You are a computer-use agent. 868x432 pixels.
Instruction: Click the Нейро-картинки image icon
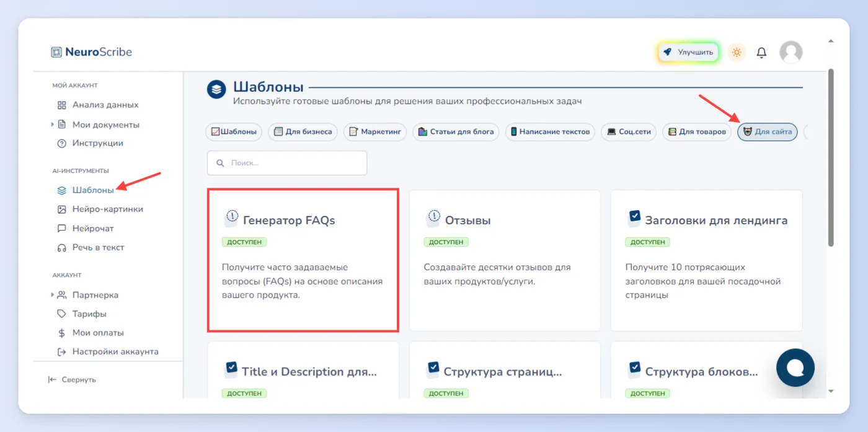point(61,209)
